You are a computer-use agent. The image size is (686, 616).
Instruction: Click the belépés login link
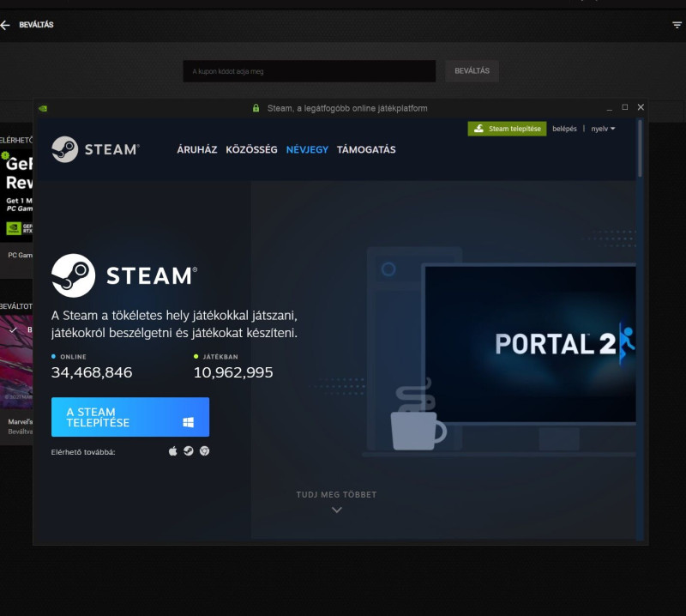click(x=564, y=129)
